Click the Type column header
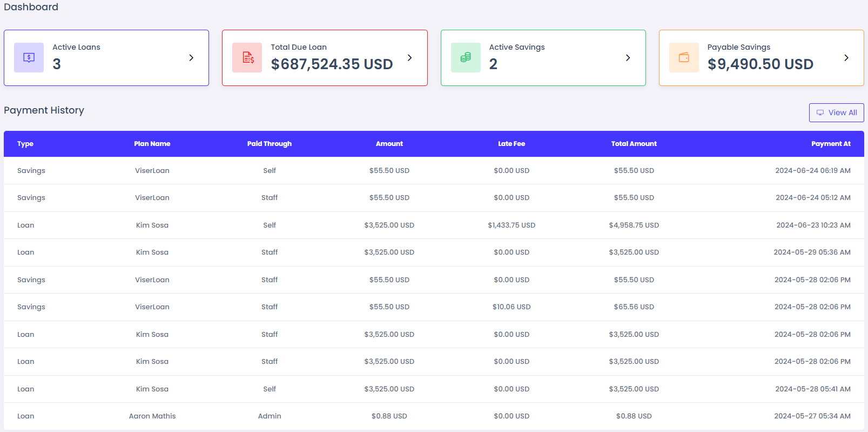 tap(25, 144)
